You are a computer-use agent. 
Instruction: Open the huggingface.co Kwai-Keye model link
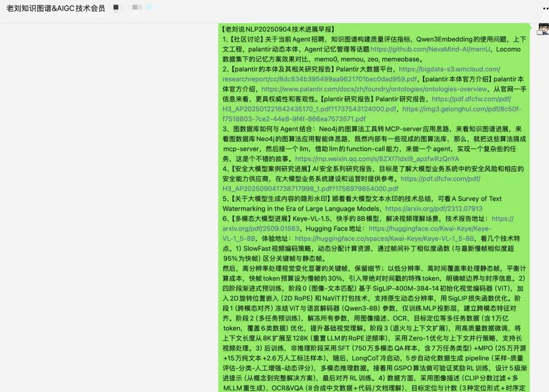[357, 234]
